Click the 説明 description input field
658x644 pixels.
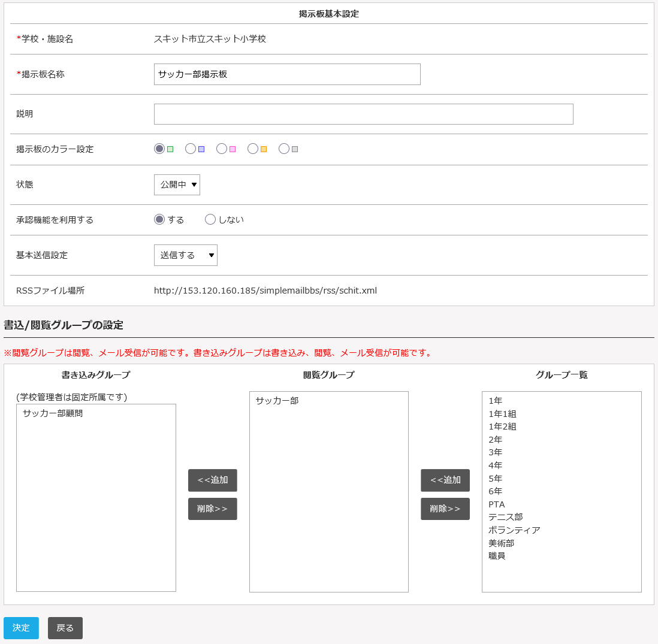[x=363, y=114]
